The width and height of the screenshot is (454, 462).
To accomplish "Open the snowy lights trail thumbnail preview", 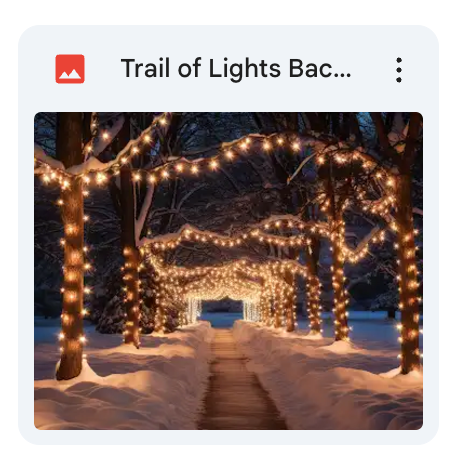I will pyautogui.click(x=228, y=271).
